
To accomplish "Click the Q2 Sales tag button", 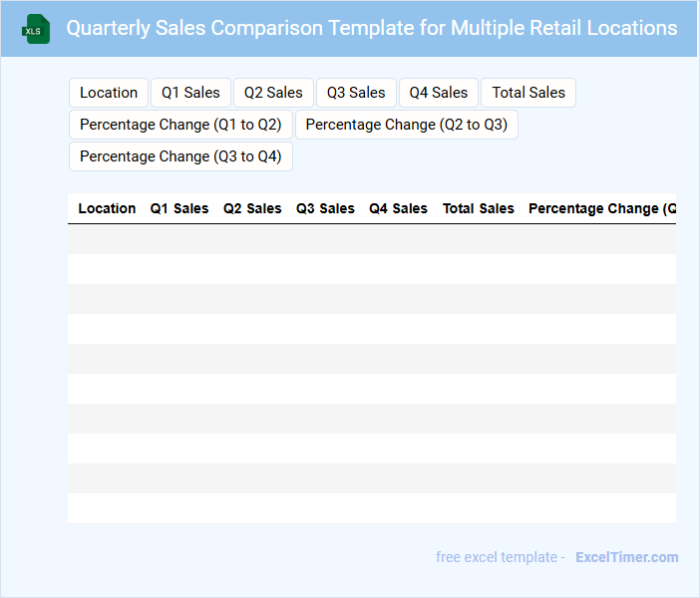I will click(x=273, y=93).
